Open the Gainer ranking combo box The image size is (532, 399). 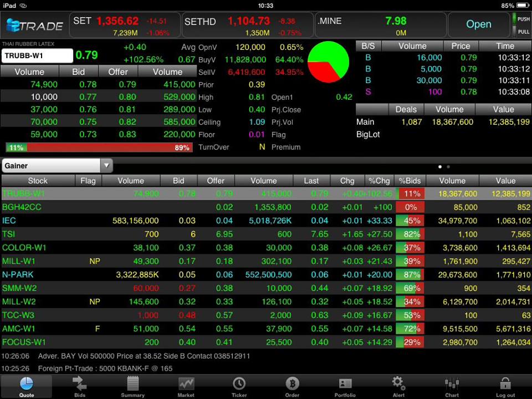tap(57, 166)
